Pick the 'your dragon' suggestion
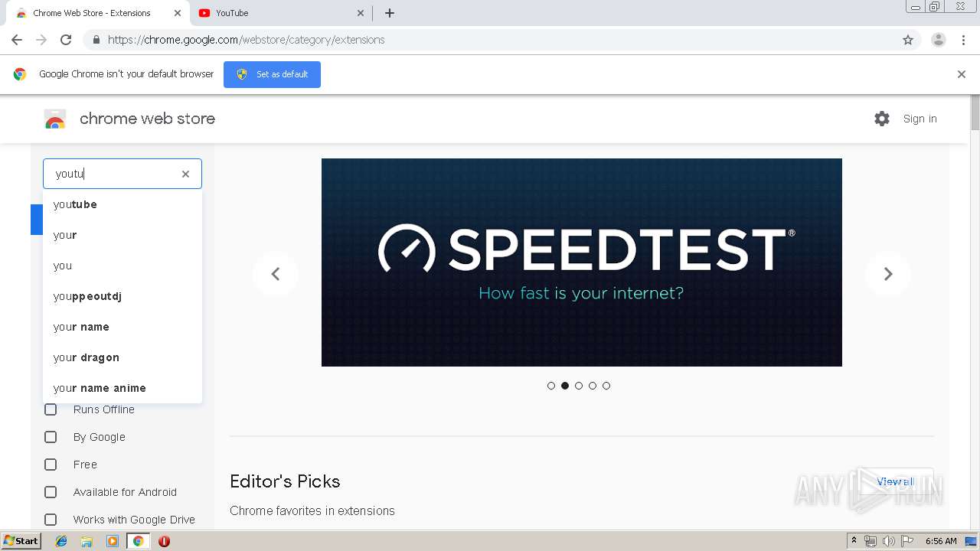 (x=122, y=357)
